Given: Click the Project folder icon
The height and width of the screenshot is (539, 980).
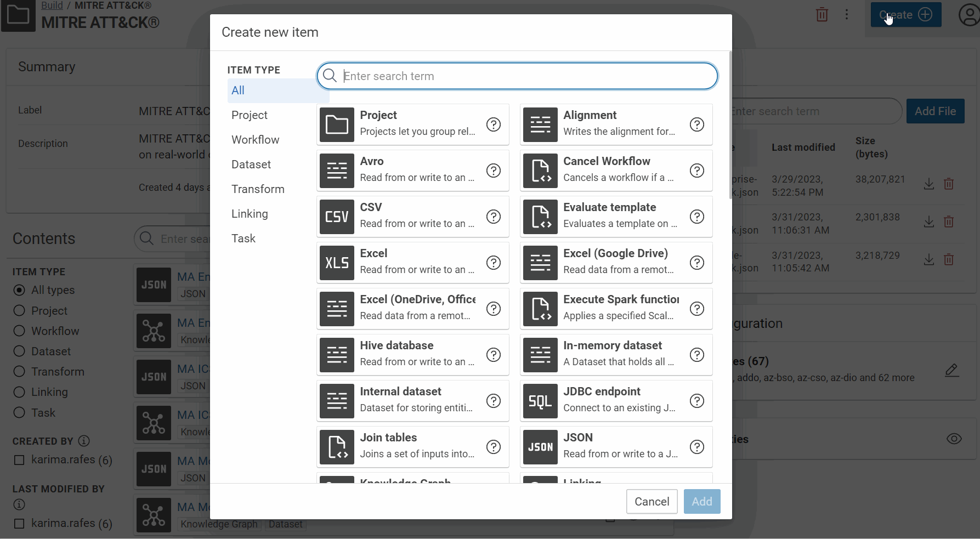Looking at the screenshot, I should (x=337, y=124).
